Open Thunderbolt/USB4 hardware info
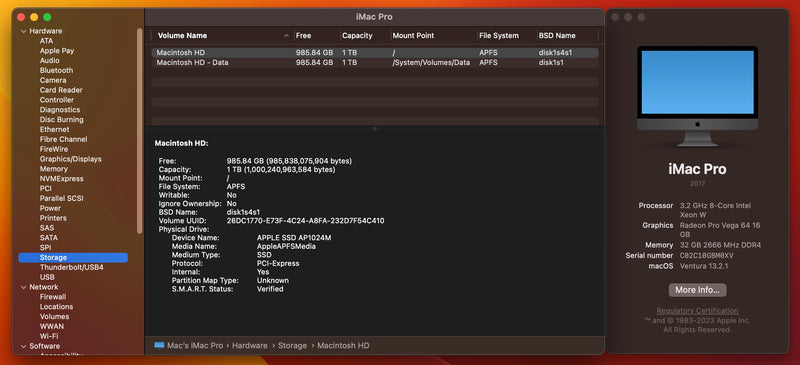Screen dimensions: 800x365 (71, 267)
